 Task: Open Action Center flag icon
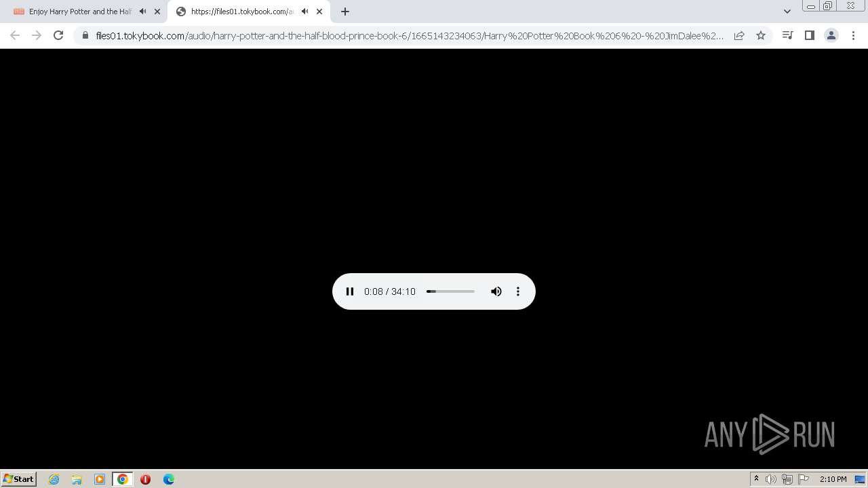coord(804,479)
